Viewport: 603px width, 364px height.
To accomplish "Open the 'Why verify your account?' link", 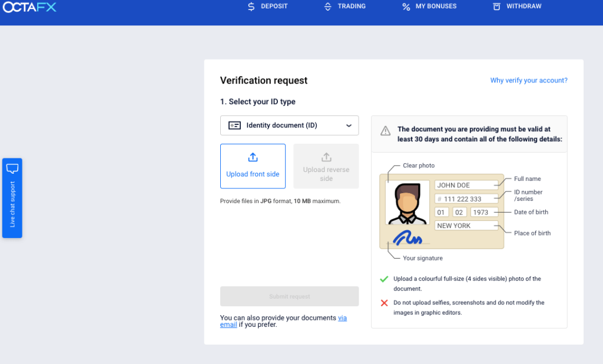I will pyautogui.click(x=528, y=81).
